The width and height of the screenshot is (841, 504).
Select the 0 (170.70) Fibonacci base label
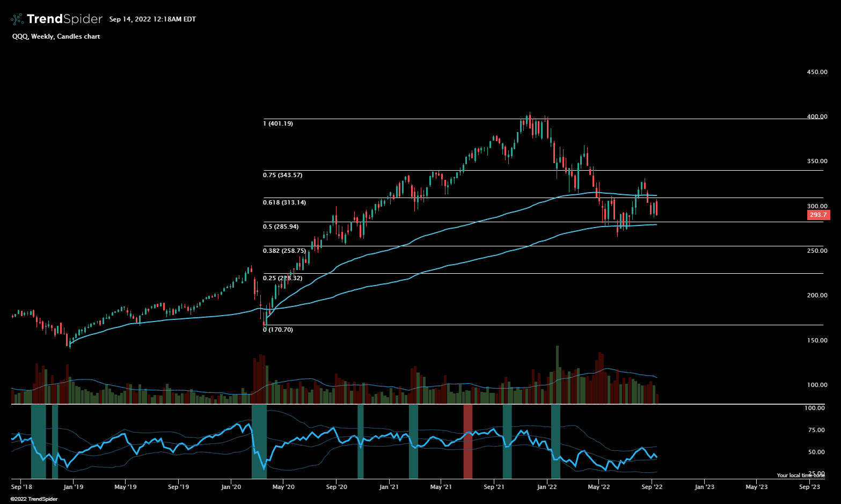[x=278, y=330]
